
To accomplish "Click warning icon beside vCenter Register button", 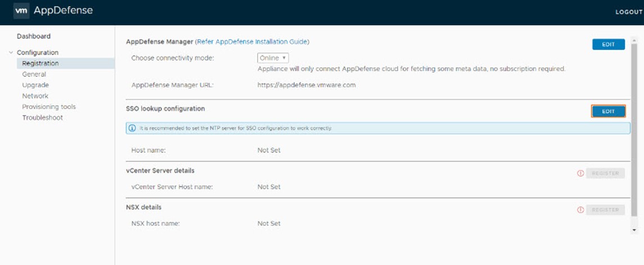I will coord(580,173).
